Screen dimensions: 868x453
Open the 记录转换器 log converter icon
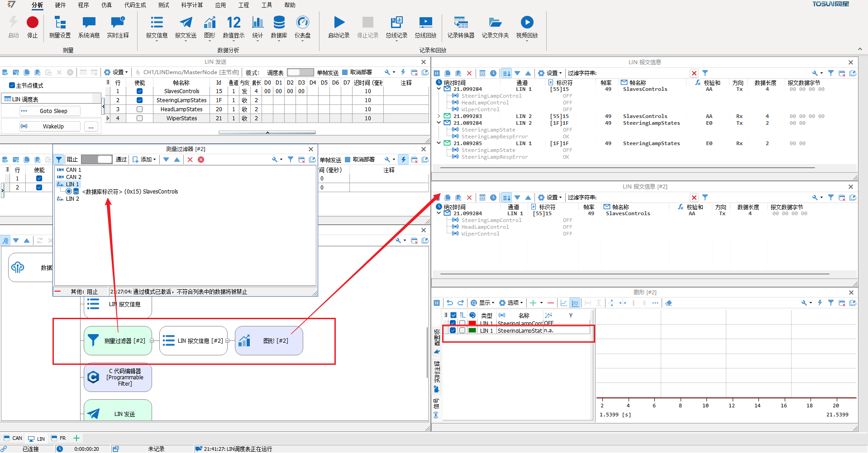tap(461, 23)
